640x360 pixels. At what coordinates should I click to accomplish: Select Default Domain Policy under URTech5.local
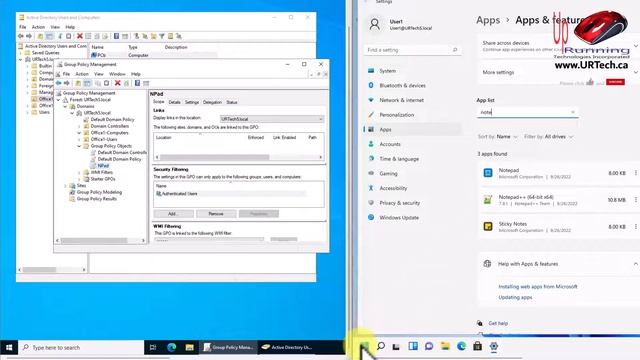point(112,120)
